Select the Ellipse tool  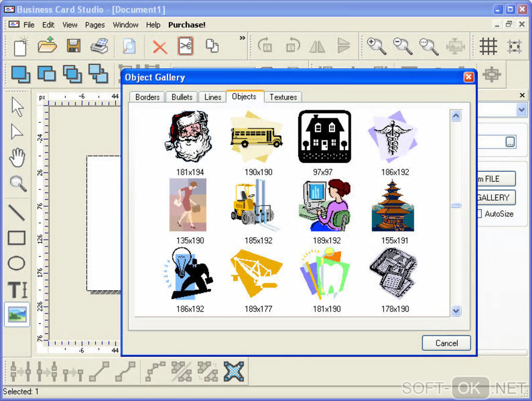click(x=16, y=263)
